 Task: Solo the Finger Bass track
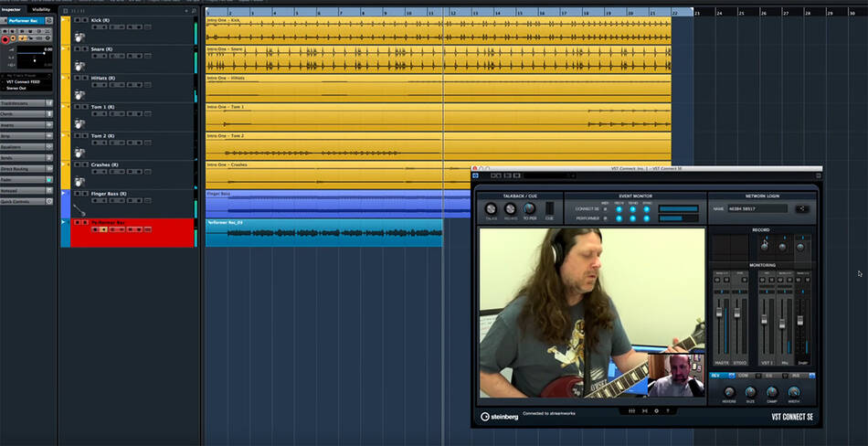[85, 194]
